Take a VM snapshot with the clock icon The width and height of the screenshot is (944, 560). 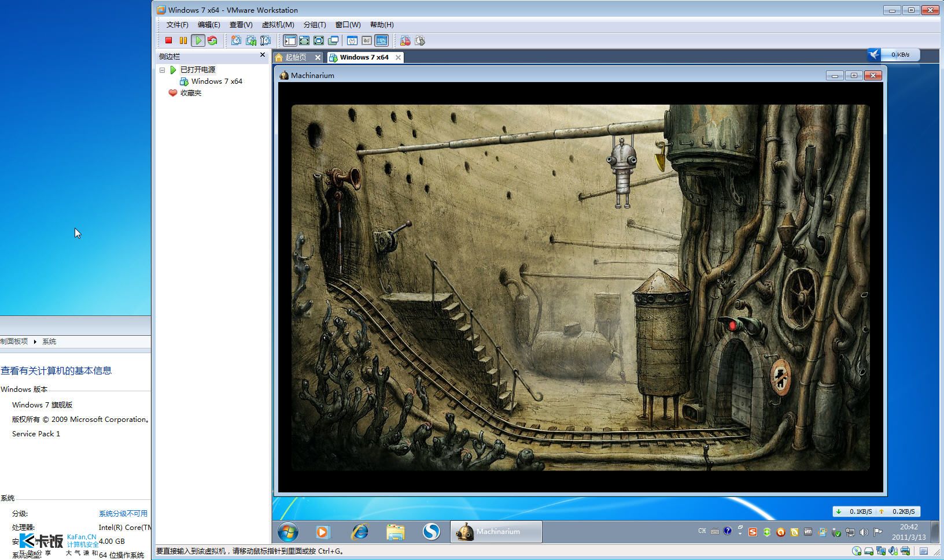[x=236, y=40]
